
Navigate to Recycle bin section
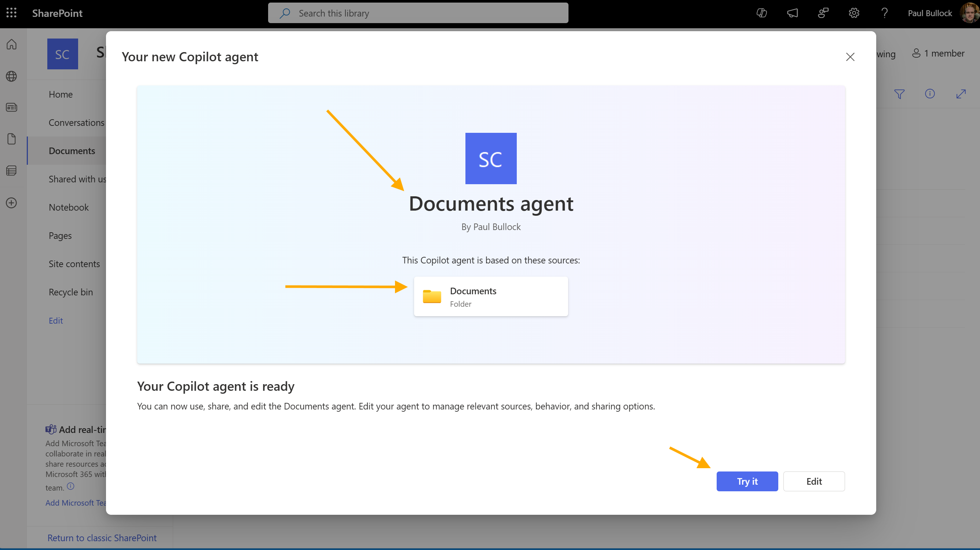(x=71, y=291)
